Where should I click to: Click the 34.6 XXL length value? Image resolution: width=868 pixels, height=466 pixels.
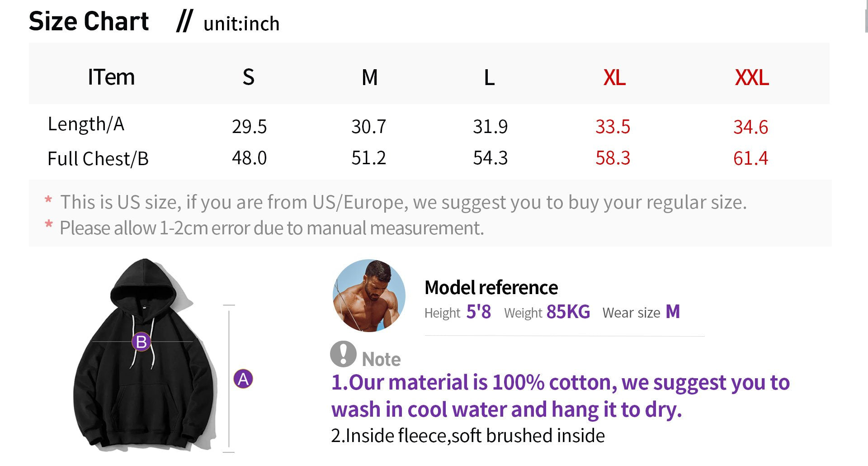coord(750,127)
